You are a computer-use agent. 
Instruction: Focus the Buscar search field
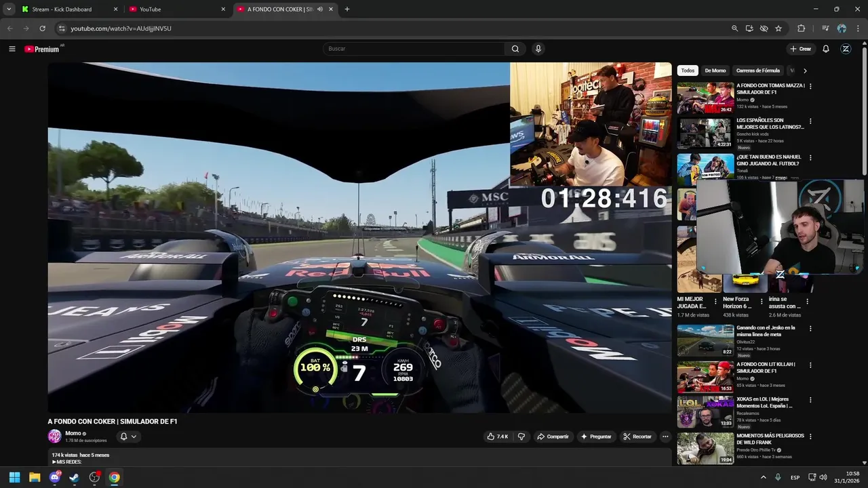pos(414,49)
